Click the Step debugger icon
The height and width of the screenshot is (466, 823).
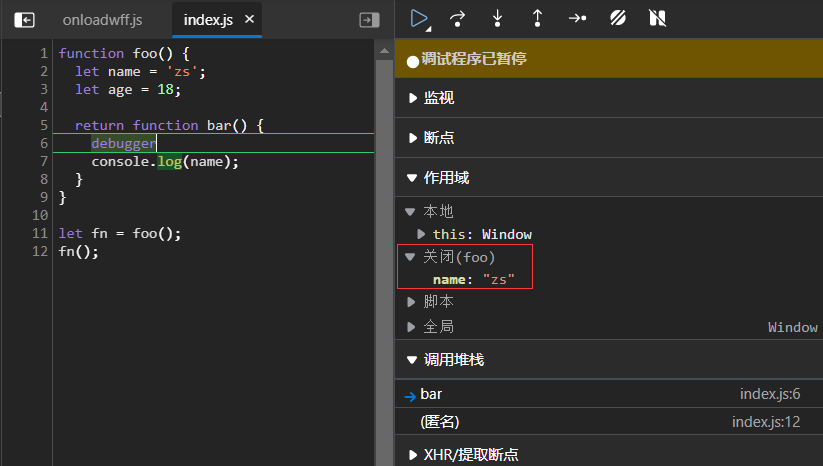coord(577,19)
